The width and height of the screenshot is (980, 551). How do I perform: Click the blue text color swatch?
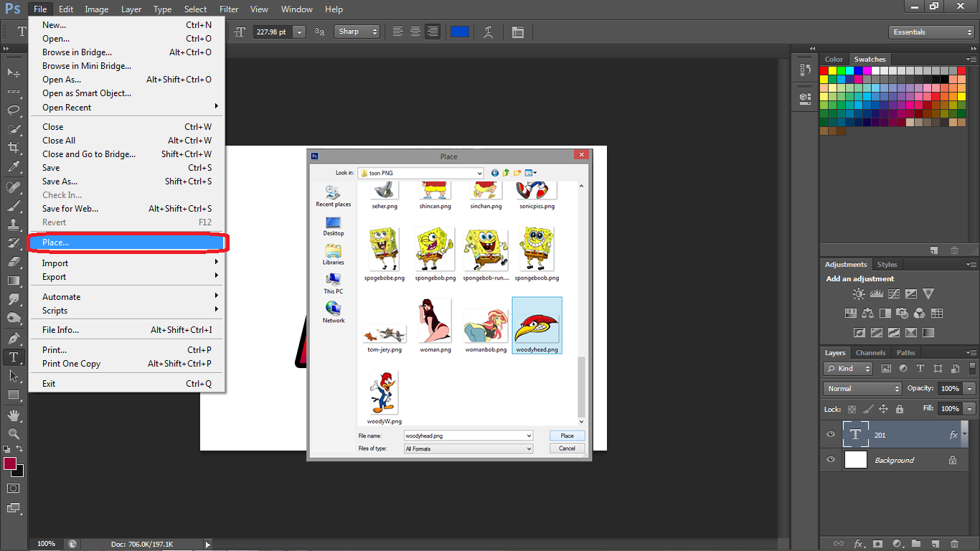click(460, 32)
